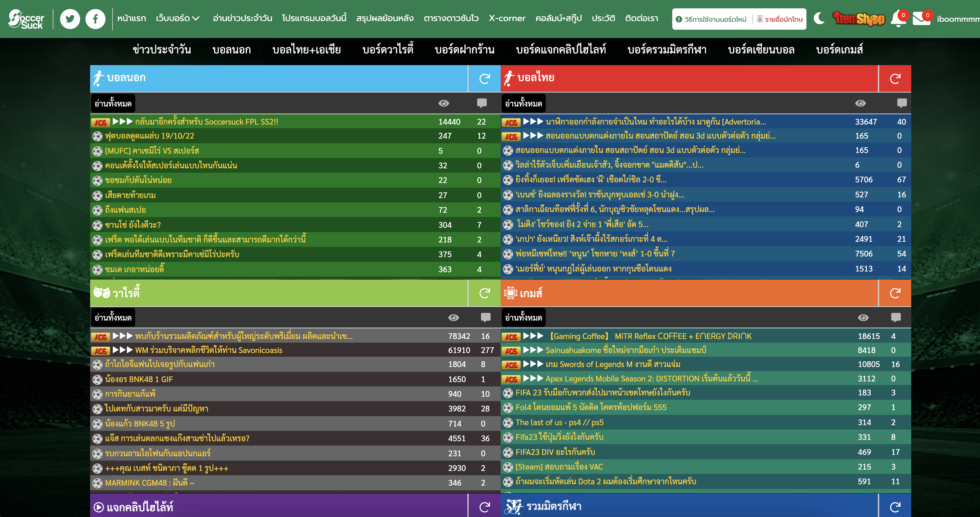Open thread The last of us - ps4 // ps5
This screenshot has height=517, width=980.
(559, 422)
